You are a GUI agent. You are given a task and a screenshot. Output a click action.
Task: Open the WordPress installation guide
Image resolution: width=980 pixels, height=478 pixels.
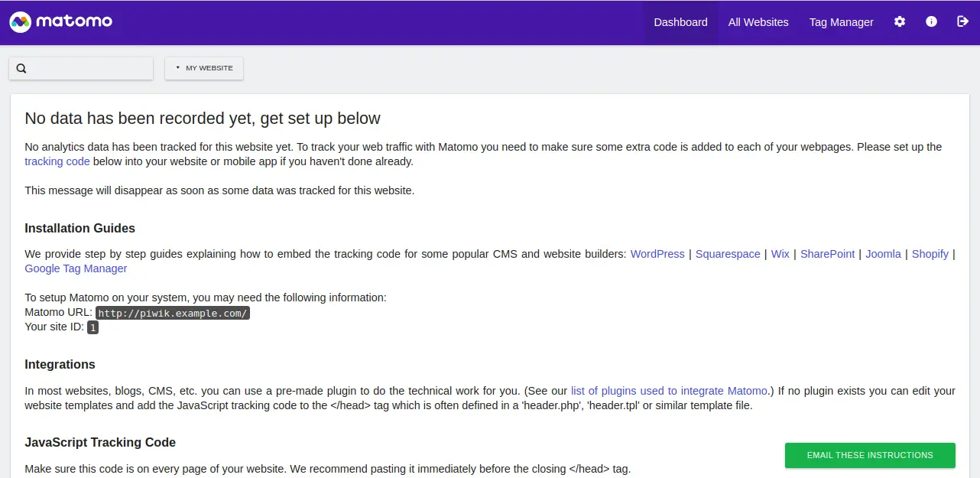pyautogui.click(x=657, y=254)
